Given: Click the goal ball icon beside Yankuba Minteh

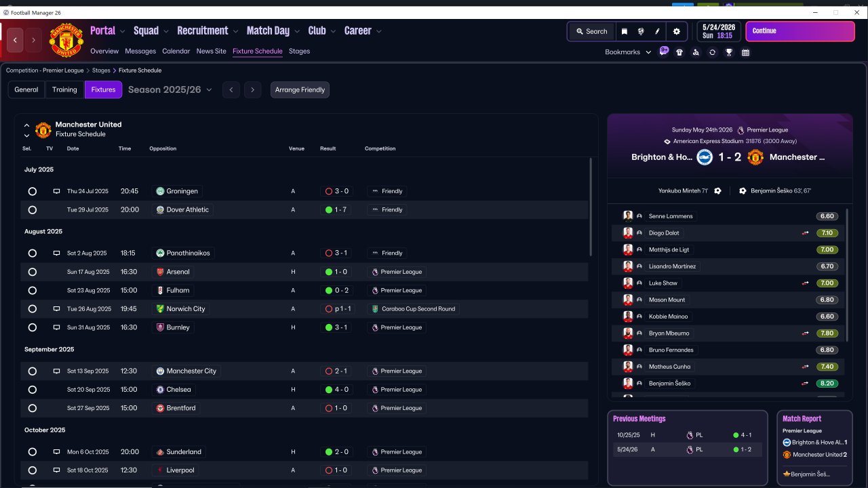Looking at the screenshot, I should tap(717, 191).
